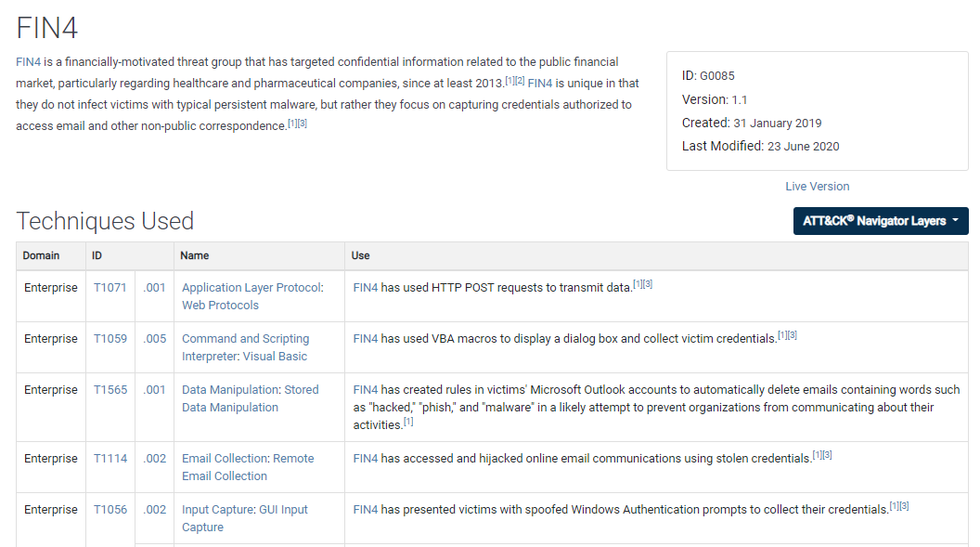Screen dimensions: 980x547
Task: Open technique ID T1565 link
Action: (110, 390)
